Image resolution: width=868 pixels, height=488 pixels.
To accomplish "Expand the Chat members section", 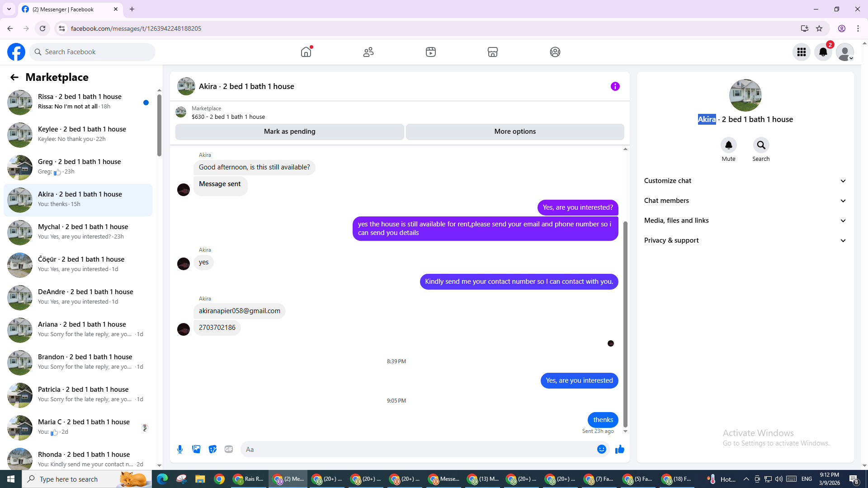I will [x=745, y=201].
